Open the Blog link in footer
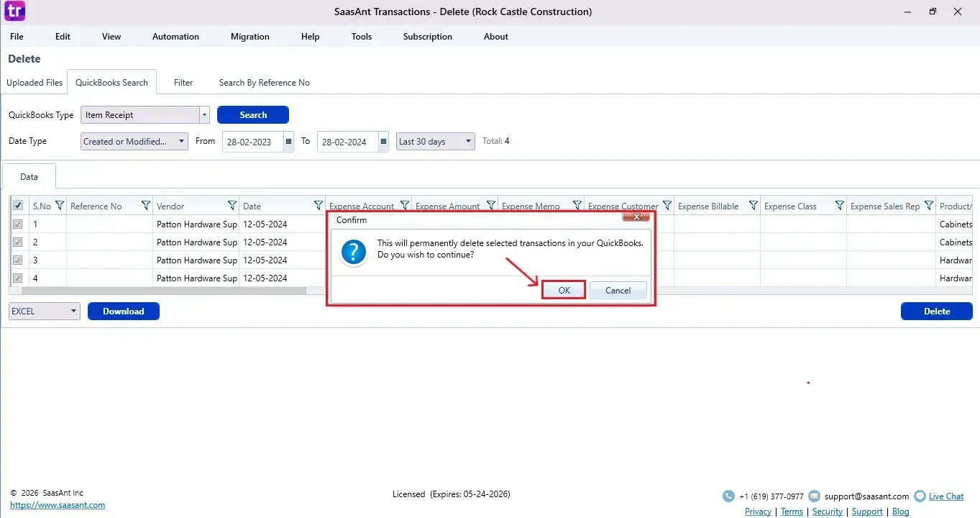 901,512
